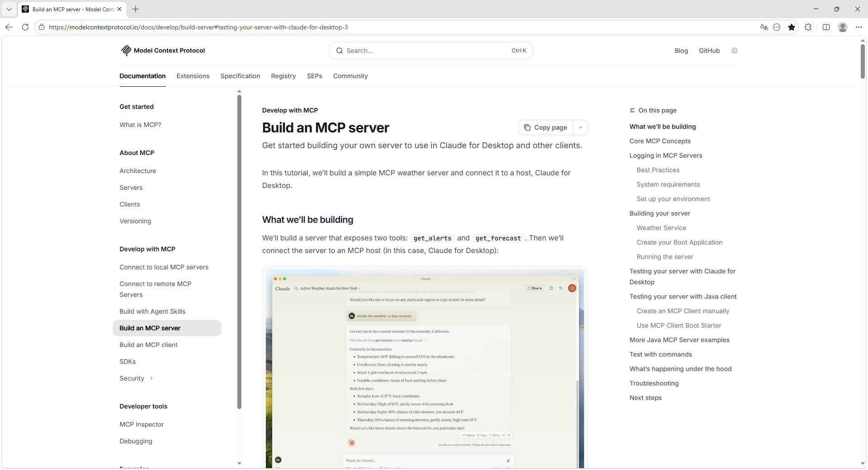Open Connect to remote MCP Servers

tap(156, 289)
